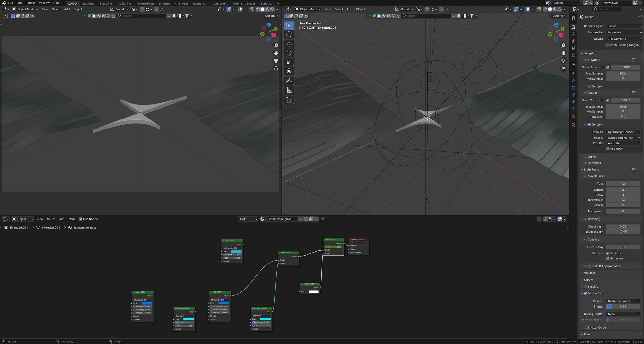
Task: Disable the Use GPU checkbox
Action: tap(608, 149)
